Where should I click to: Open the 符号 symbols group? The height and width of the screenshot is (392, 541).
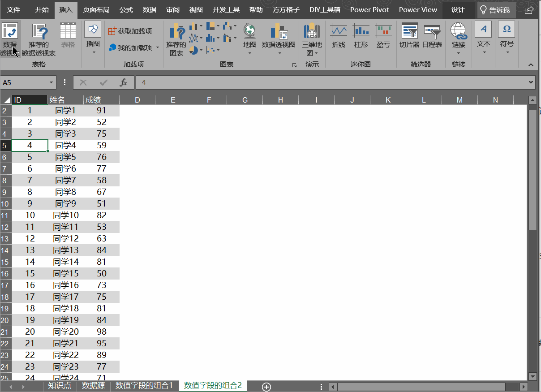[x=507, y=39]
